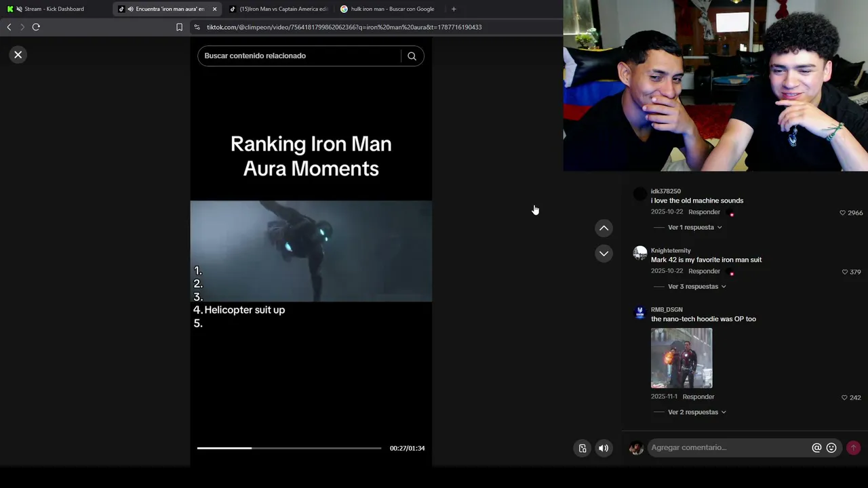Click the comment 'i love the old machine sounds'
The height and width of the screenshot is (488, 868).
click(697, 201)
